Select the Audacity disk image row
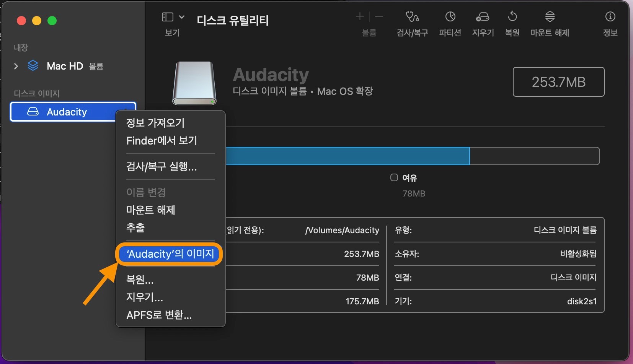 click(73, 112)
